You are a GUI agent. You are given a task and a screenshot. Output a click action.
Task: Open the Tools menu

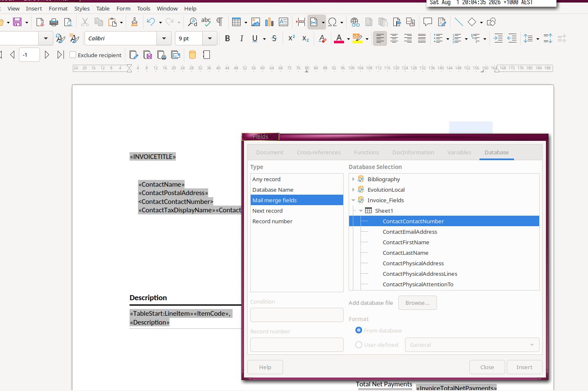[143, 8]
